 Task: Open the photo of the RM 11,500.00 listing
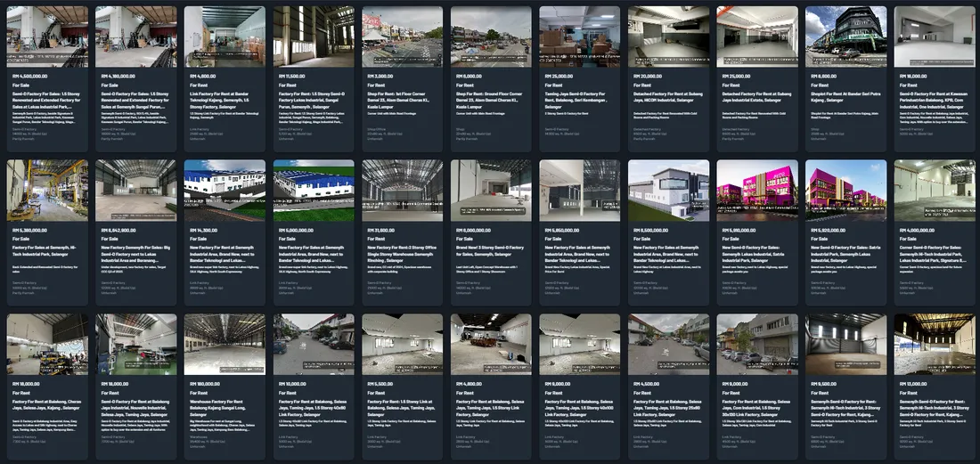point(314,37)
